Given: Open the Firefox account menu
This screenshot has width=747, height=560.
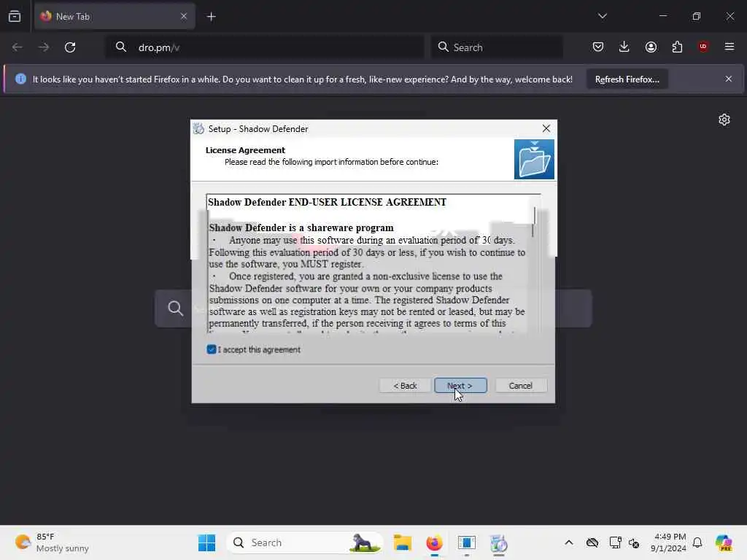Looking at the screenshot, I should [x=651, y=47].
